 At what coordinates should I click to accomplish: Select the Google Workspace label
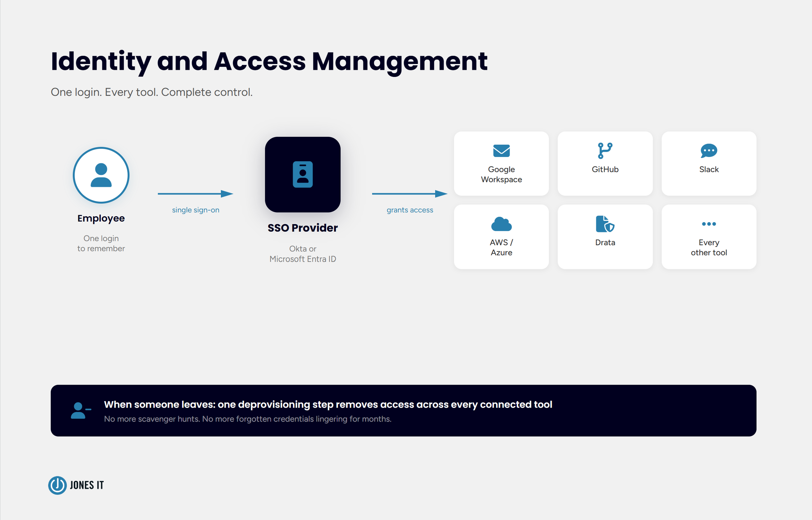tap(501, 174)
